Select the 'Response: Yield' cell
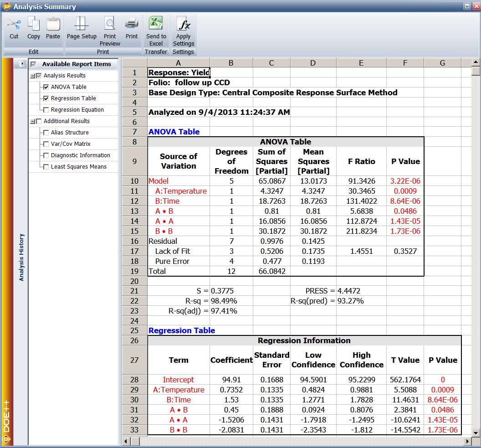The image size is (481, 448). click(179, 72)
